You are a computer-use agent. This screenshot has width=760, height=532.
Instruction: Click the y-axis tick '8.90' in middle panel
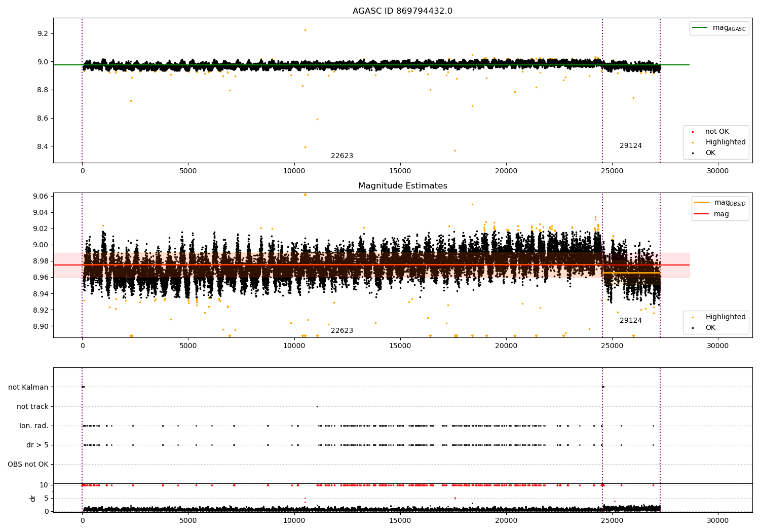[41, 326]
